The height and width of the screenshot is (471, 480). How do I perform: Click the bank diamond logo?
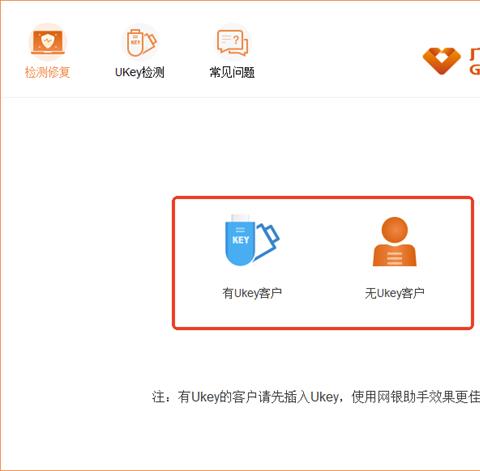point(442,61)
